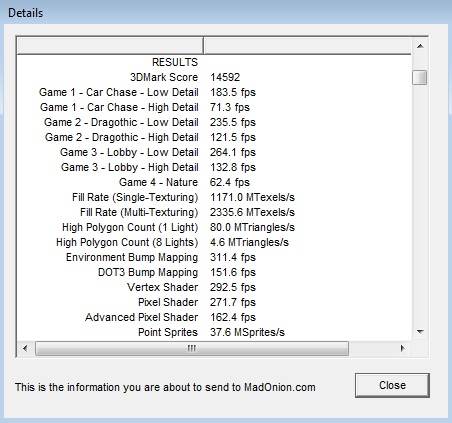452x423 pixels.
Task: Select the Fill Rate (Multi-Texturing) row
Action: (x=214, y=212)
